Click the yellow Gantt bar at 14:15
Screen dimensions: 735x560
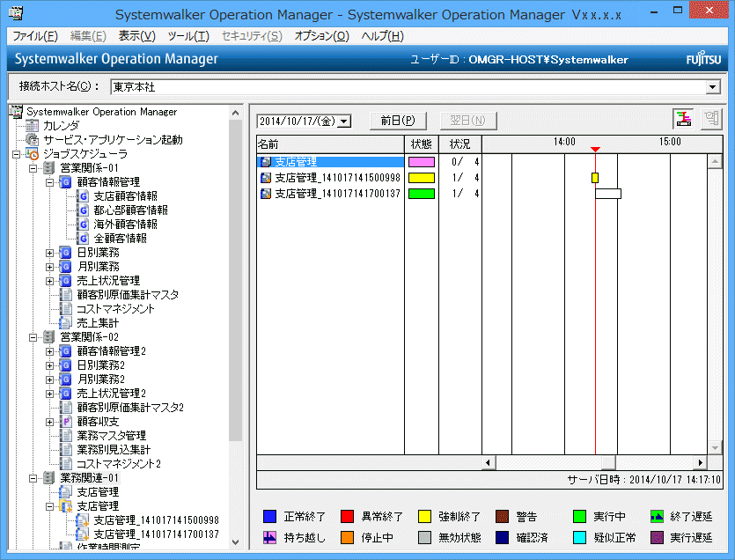tap(595, 178)
